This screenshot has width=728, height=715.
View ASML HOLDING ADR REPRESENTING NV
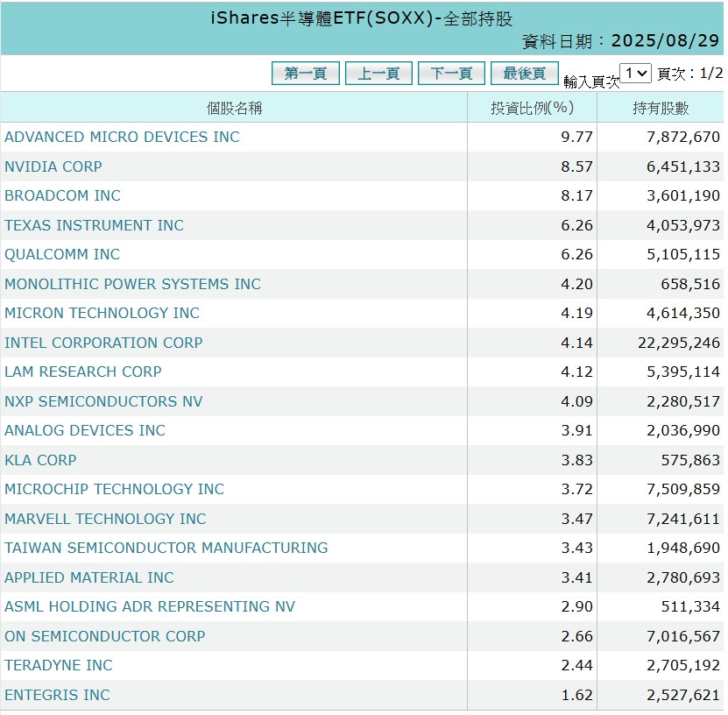(150, 607)
